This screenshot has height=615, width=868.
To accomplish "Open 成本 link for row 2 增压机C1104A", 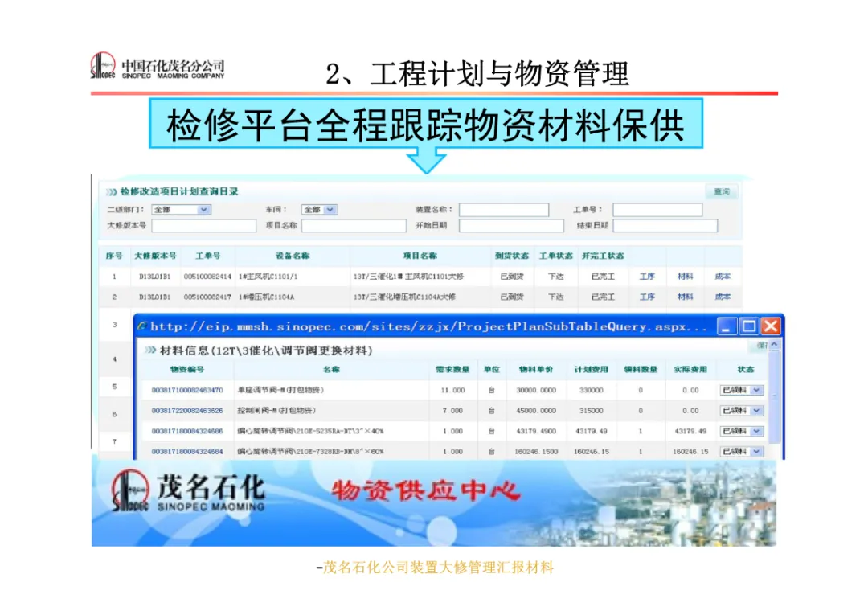I will click(723, 297).
